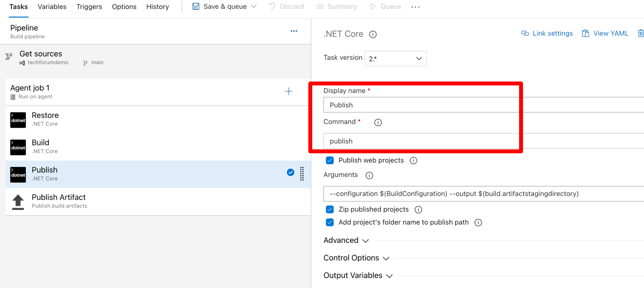The image size is (644, 288).
Task: Click the plus icon on Agent job 1
Action: (288, 92)
